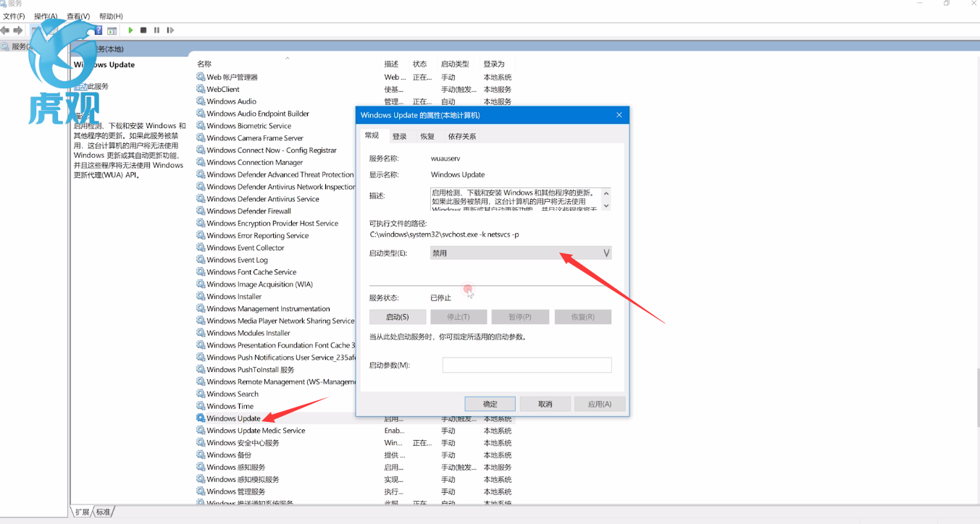Close the Windows Update properties dialog
Screen dimensions: 980x524
pyautogui.click(x=619, y=115)
